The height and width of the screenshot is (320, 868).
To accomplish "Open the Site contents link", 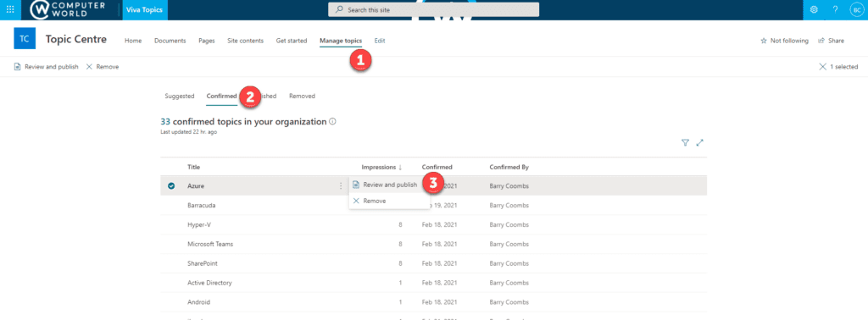I will click(245, 41).
